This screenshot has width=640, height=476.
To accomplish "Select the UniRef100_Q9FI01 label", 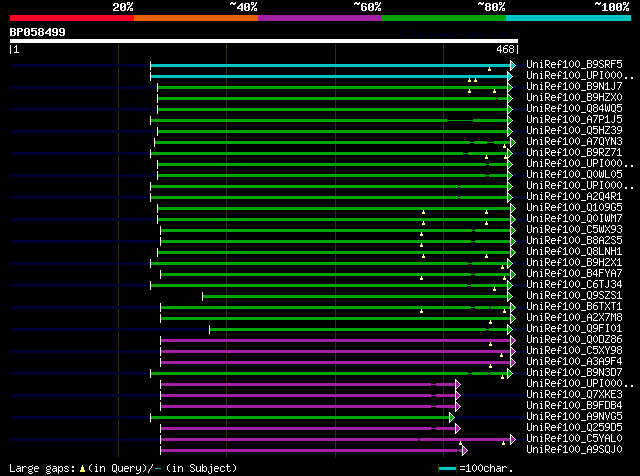I will (574, 329).
